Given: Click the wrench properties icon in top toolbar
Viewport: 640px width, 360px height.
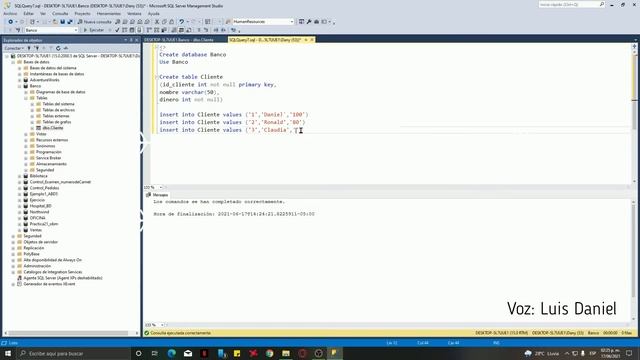Looking at the screenshot, I should pos(309,22).
